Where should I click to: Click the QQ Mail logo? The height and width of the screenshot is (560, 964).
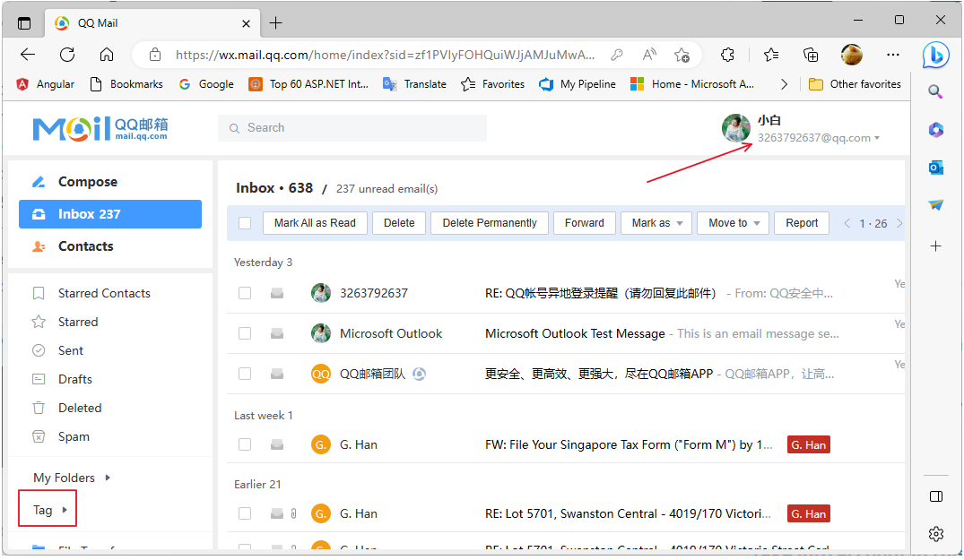pyautogui.click(x=100, y=128)
